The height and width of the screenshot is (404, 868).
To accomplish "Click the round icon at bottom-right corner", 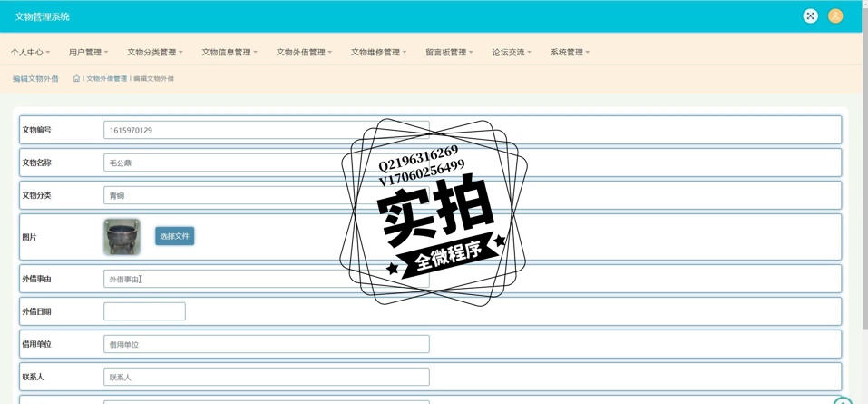I will pos(843,400).
